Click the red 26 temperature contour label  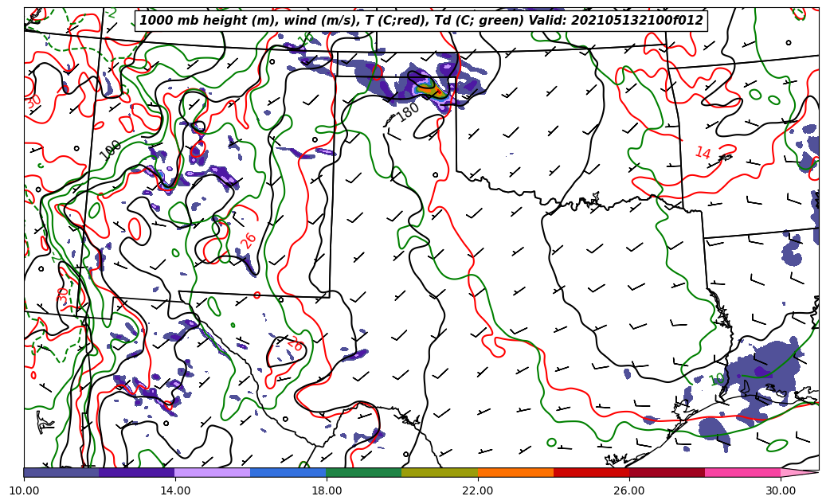tap(249, 240)
